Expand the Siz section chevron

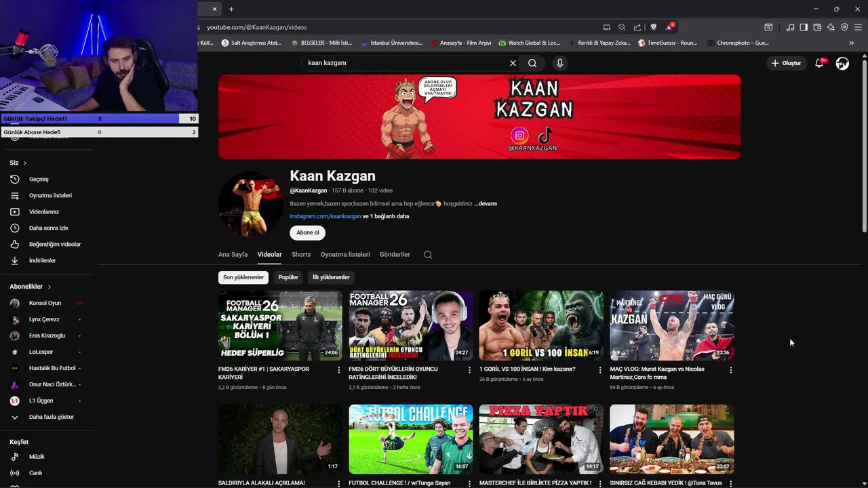click(x=25, y=163)
